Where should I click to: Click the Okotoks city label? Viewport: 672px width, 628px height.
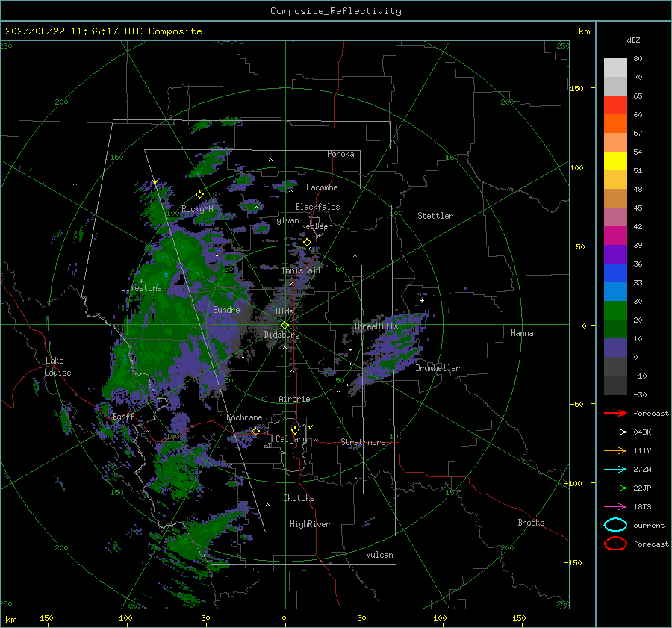299,498
